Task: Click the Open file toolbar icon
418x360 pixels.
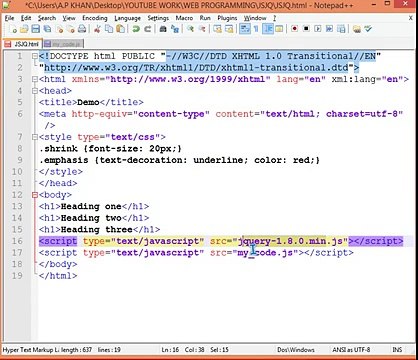Action: pos(24,29)
